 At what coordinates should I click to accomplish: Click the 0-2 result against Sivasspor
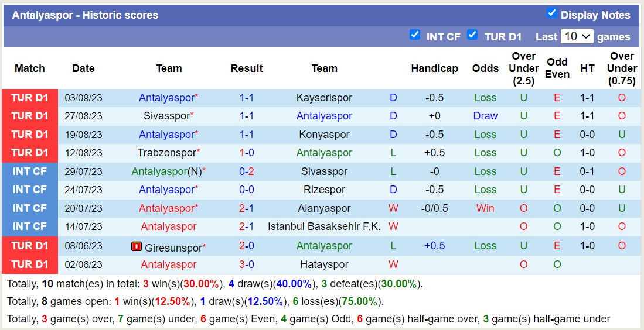coord(246,171)
